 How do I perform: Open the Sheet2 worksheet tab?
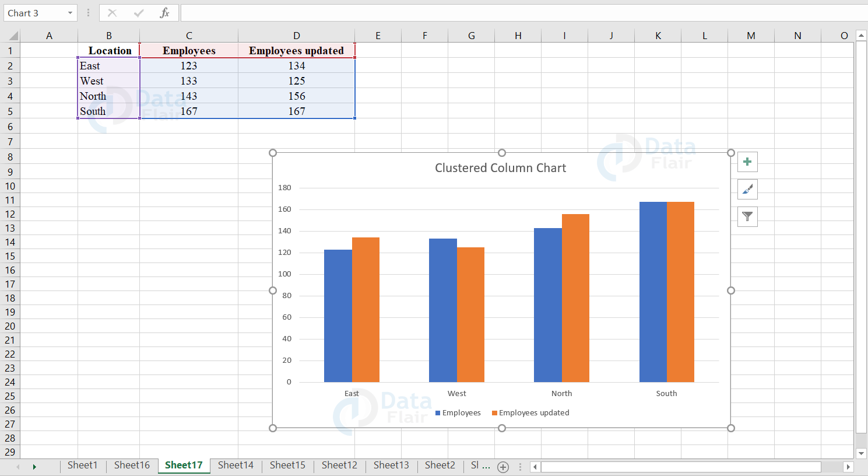[x=440, y=466]
